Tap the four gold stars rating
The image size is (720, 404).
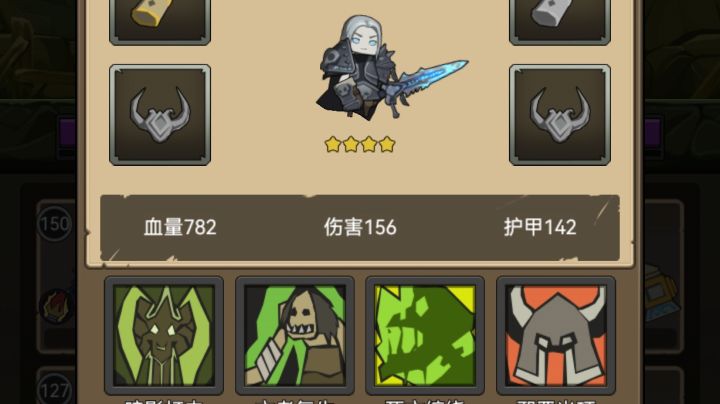[x=360, y=145]
